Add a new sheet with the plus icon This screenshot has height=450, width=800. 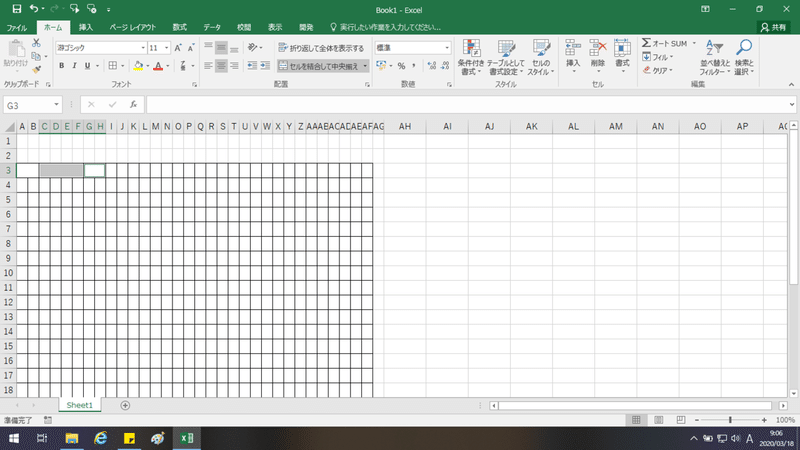click(125, 405)
